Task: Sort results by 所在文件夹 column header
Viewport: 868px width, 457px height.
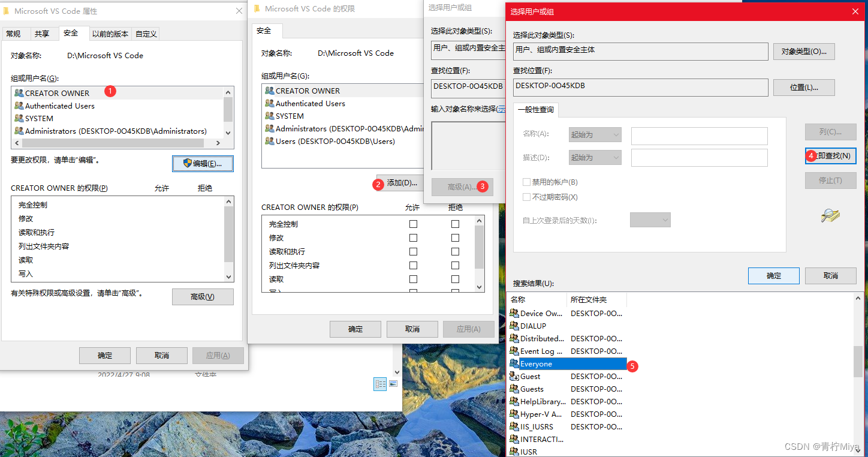Action: 596,299
